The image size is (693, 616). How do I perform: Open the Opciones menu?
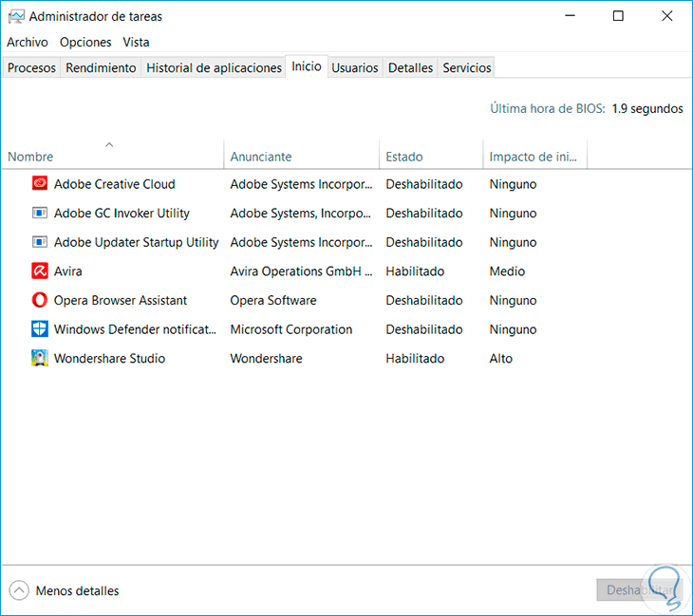85,43
